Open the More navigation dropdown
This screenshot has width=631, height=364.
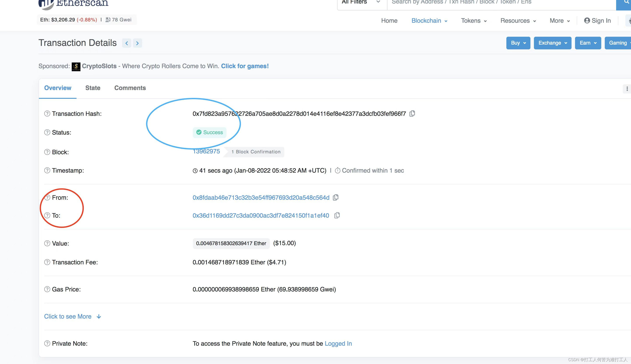[559, 20]
